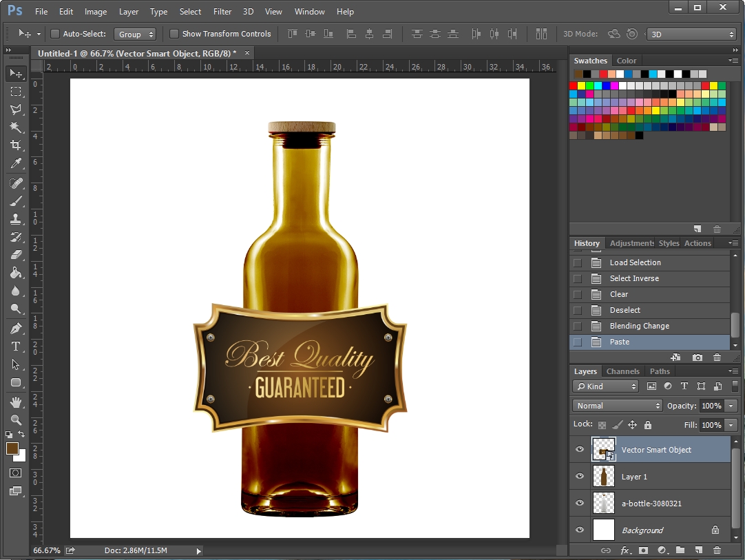Open the Move tool preset picker arrow
The height and width of the screenshot is (560, 745).
coord(39,34)
